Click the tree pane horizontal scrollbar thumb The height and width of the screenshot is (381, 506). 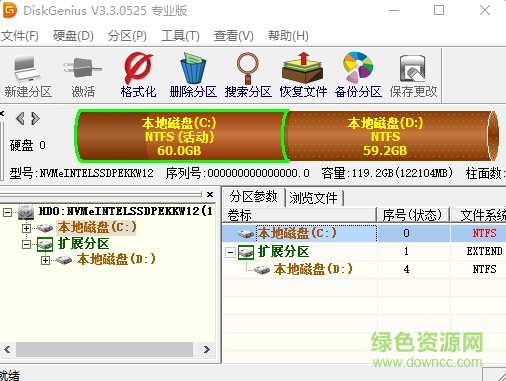104,349
